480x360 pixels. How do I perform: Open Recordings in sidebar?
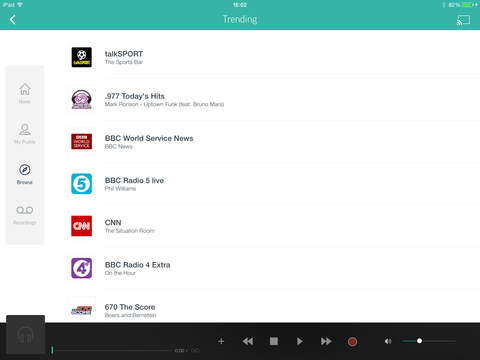click(25, 215)
